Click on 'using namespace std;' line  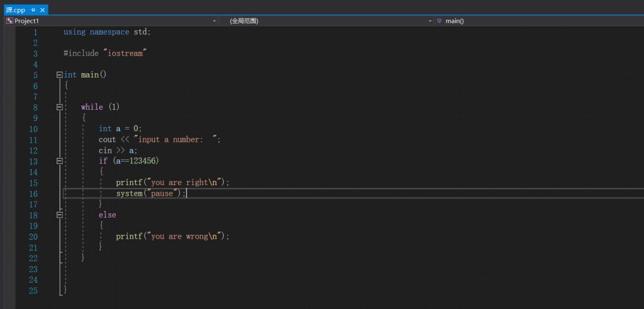[x=107, y=32]
